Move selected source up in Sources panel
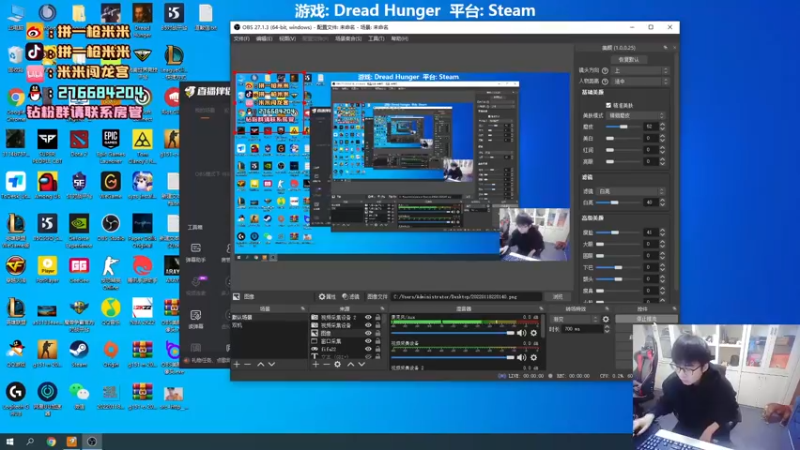The width and height of the screenshot is (800, 450). click(351, 364)
